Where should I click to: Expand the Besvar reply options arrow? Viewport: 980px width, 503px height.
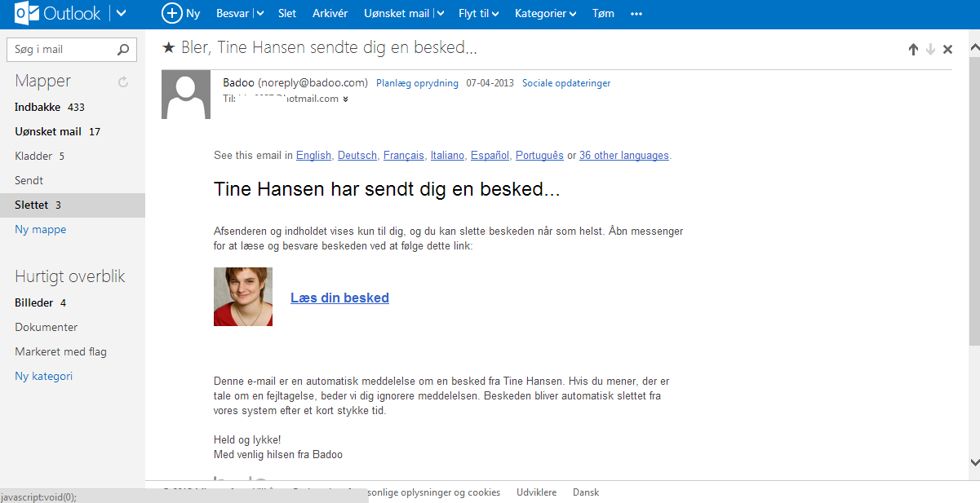[259, 13]
